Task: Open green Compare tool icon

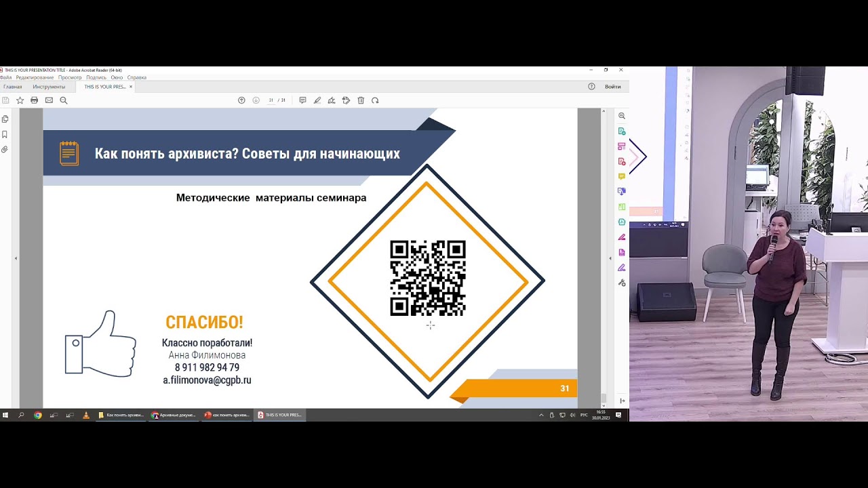Action: pyautogui.click(x=622, y=207)
